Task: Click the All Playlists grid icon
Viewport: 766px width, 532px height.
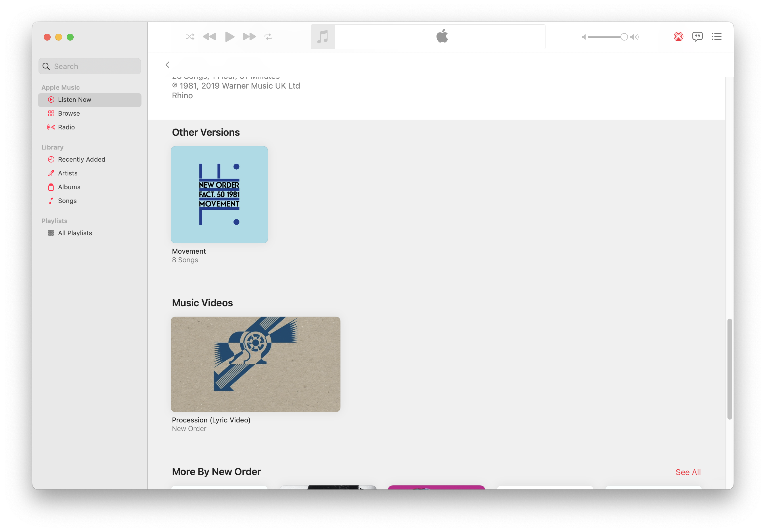Action: coord(51,233)
